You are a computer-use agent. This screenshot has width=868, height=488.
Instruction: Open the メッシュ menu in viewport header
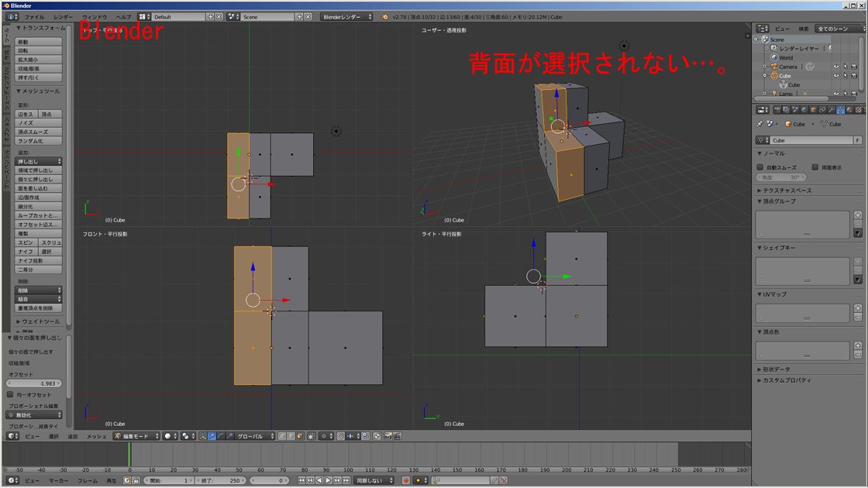(x=96, y=437)
